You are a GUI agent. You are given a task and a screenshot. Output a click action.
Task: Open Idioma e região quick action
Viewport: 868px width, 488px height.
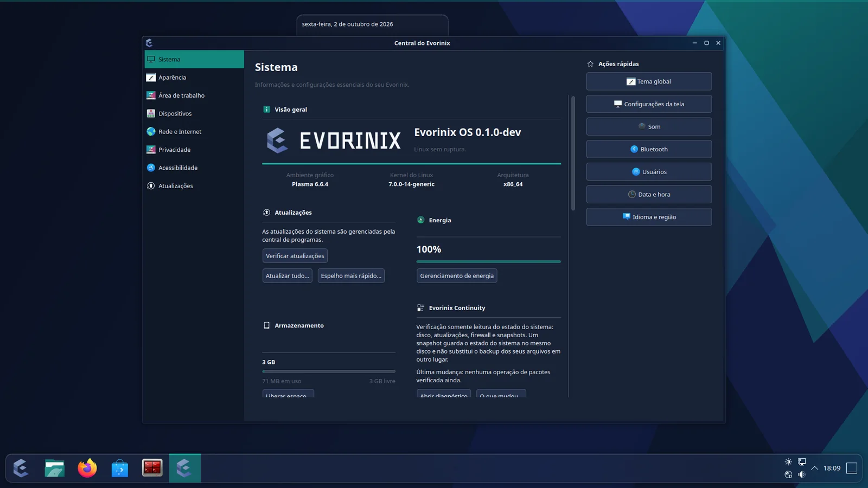(x=649, y=217)
